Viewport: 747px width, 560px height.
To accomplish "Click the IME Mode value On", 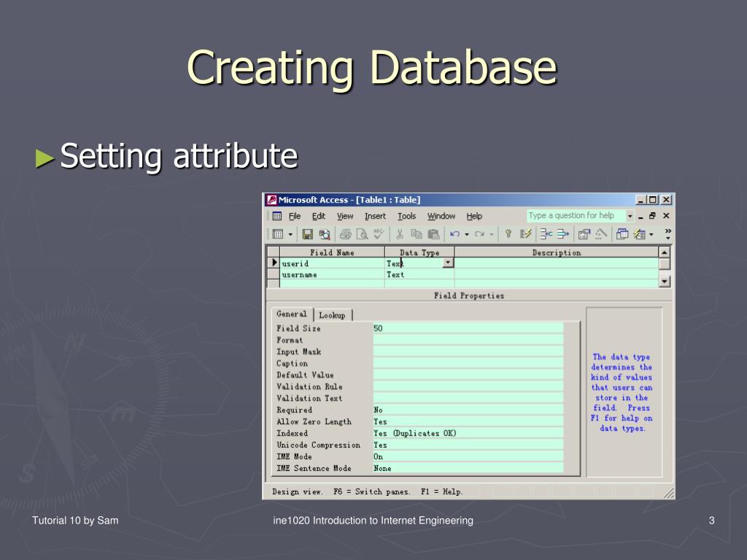I will [468, 456].
